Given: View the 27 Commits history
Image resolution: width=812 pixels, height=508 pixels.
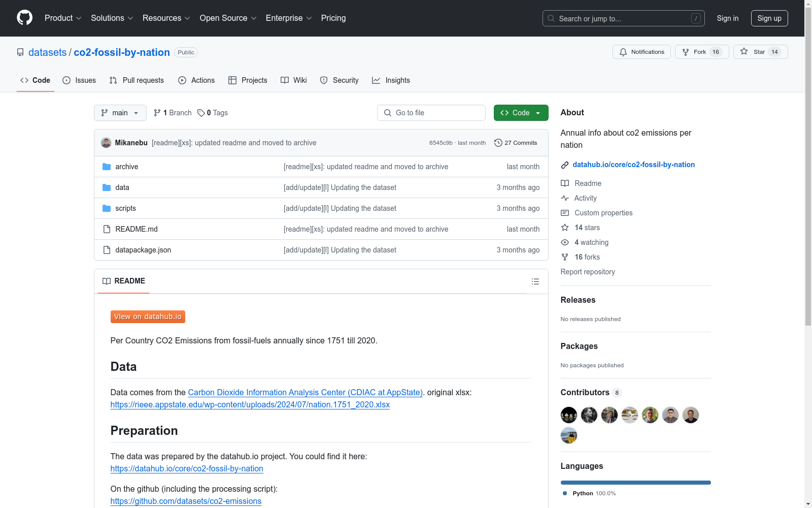Looking at the screenshot, I should (x=516, y=143).
